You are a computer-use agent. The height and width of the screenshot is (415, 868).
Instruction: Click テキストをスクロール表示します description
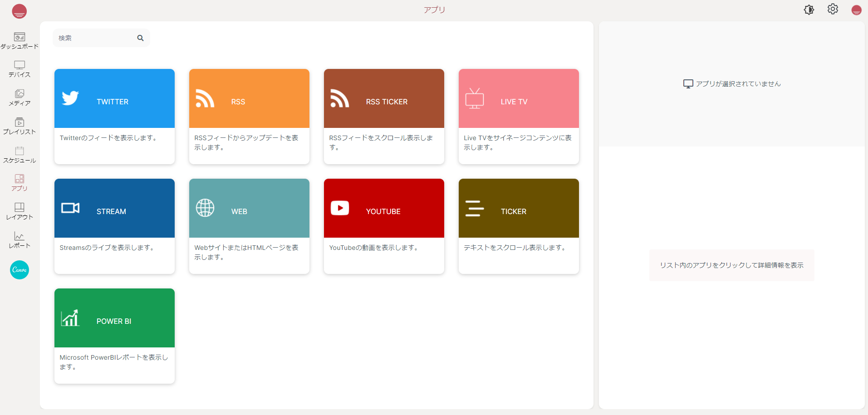[x=515, y=248]
